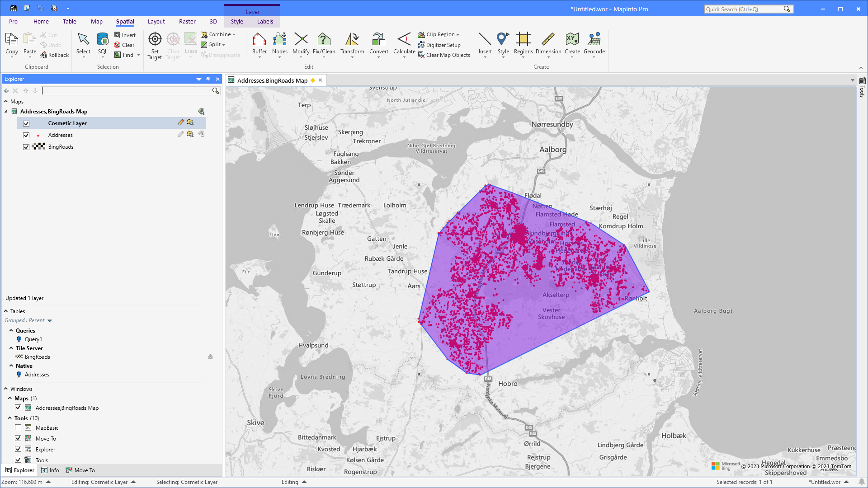
Task: Open the Combine dropdown
Action: click(x=233, y=34)
